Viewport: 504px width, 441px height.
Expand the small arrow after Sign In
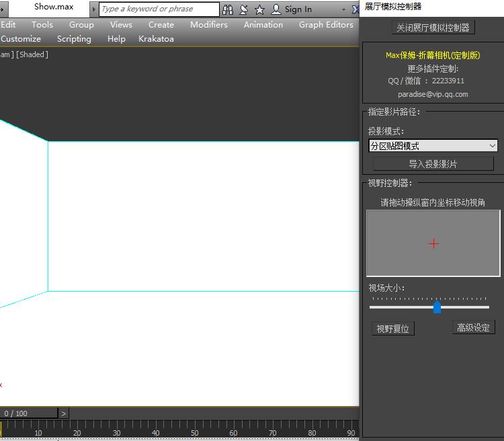click(x=344, y=9)
